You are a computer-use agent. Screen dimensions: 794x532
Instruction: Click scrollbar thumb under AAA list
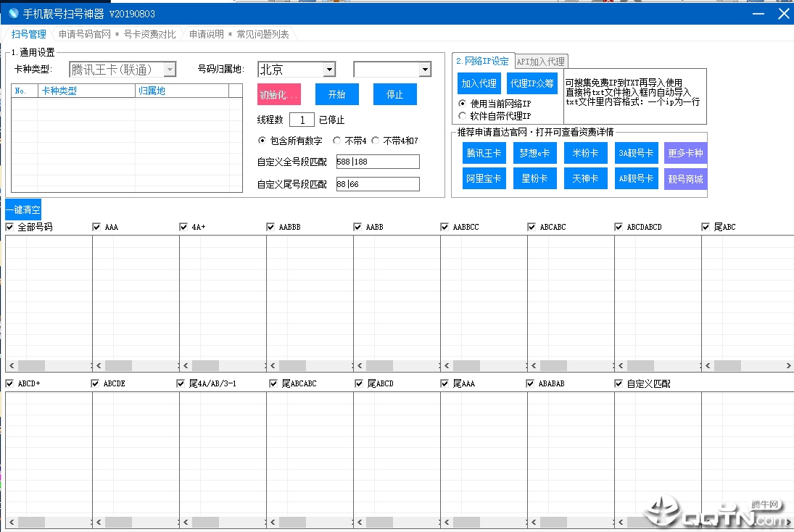(118, 365)
